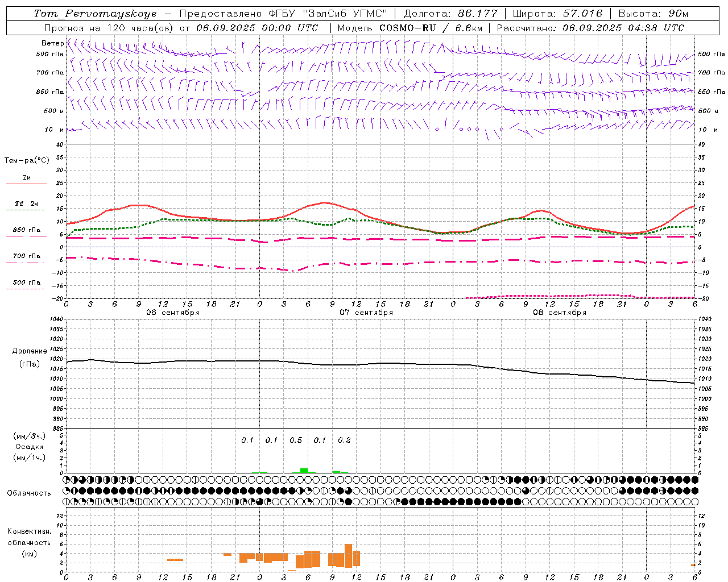Select the '0.5' precipitation amount value
Image resolution: width=728 pixels, height=582 pixels.
(x=296, y=440)
